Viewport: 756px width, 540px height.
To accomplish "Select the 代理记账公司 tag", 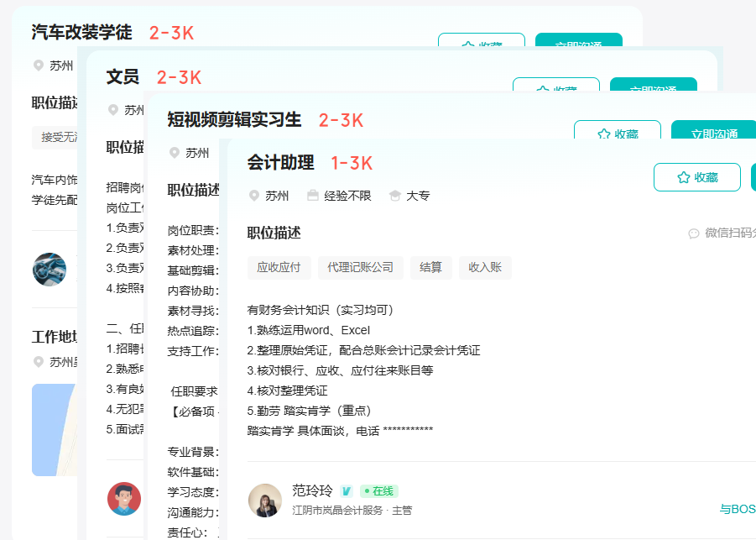I will (360, 267).
